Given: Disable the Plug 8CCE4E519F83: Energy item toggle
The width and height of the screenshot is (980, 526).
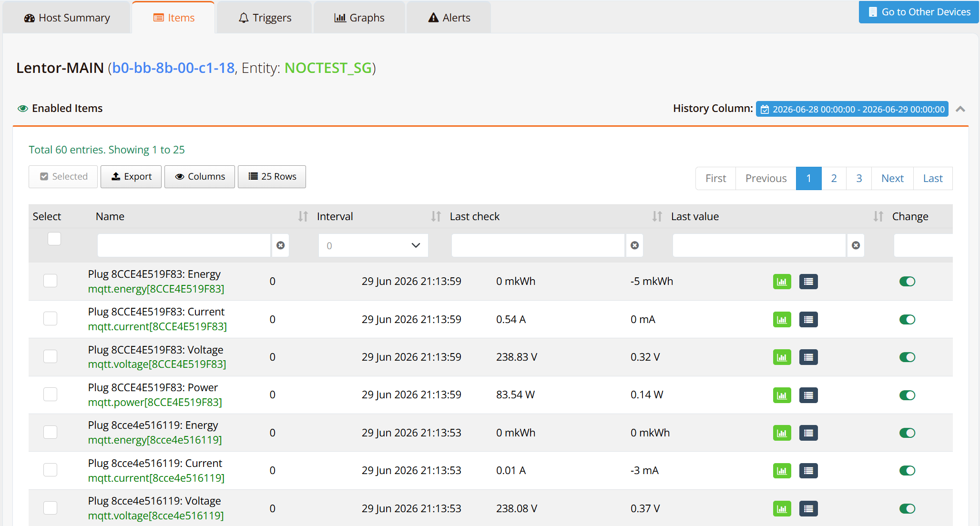Looking at the screenshot, I should 907,282.
